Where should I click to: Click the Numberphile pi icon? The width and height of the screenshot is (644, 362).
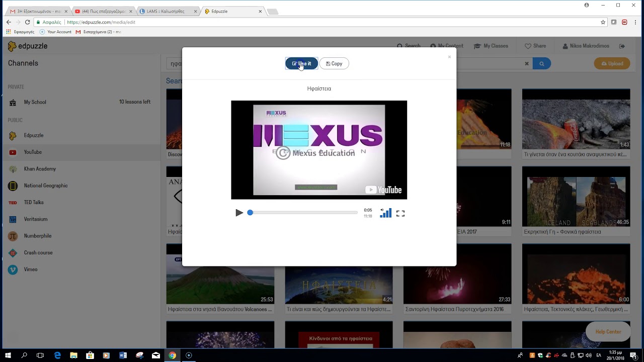[x=13, y=236]
